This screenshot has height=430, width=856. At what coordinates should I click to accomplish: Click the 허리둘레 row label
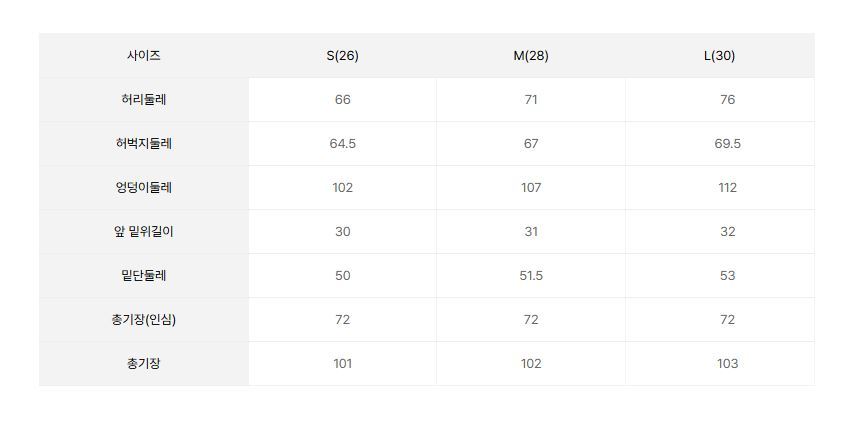click(143, 100)
